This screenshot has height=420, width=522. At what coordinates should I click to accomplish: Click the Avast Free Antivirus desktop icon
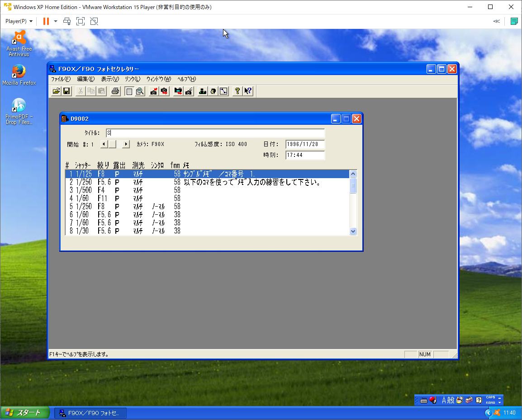19,44
